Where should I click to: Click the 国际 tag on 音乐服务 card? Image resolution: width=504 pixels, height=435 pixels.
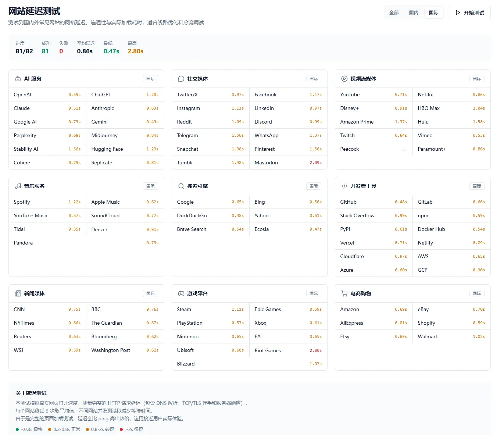pyautogui.click(x=151, y=186)
